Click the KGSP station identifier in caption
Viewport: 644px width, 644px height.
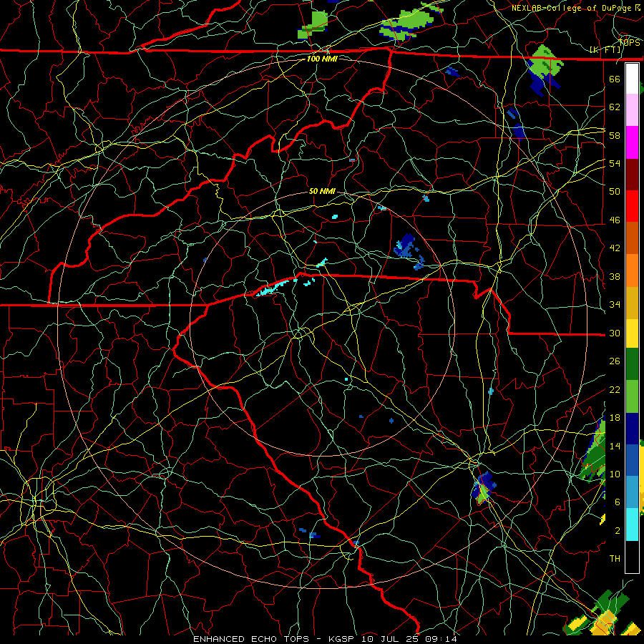click(343, 639)
